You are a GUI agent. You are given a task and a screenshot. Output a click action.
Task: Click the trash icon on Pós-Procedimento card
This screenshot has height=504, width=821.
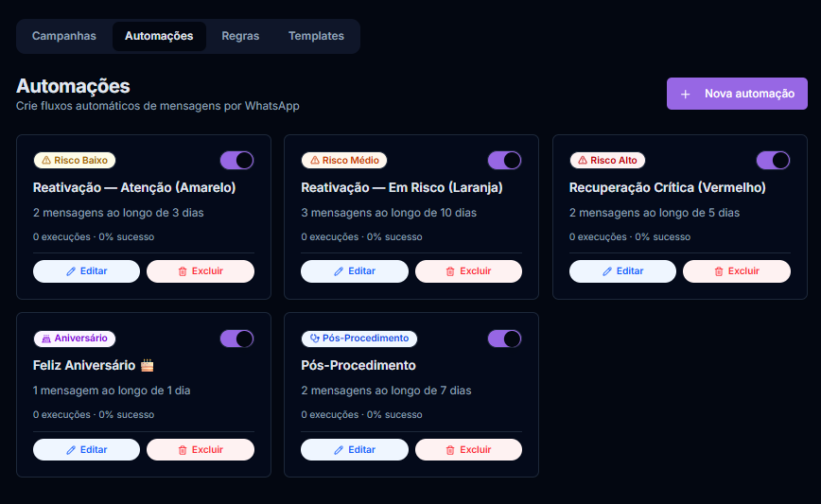(450, 450)
